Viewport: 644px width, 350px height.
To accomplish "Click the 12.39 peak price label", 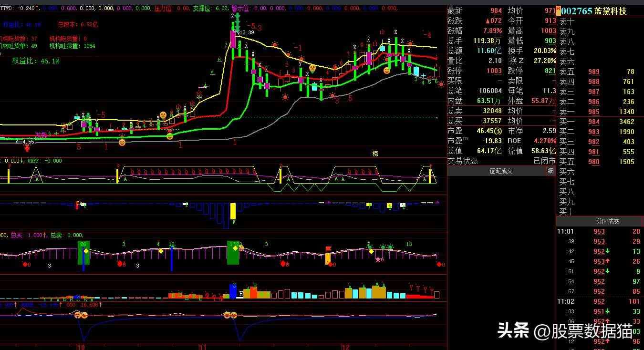I will click(246, 32).
